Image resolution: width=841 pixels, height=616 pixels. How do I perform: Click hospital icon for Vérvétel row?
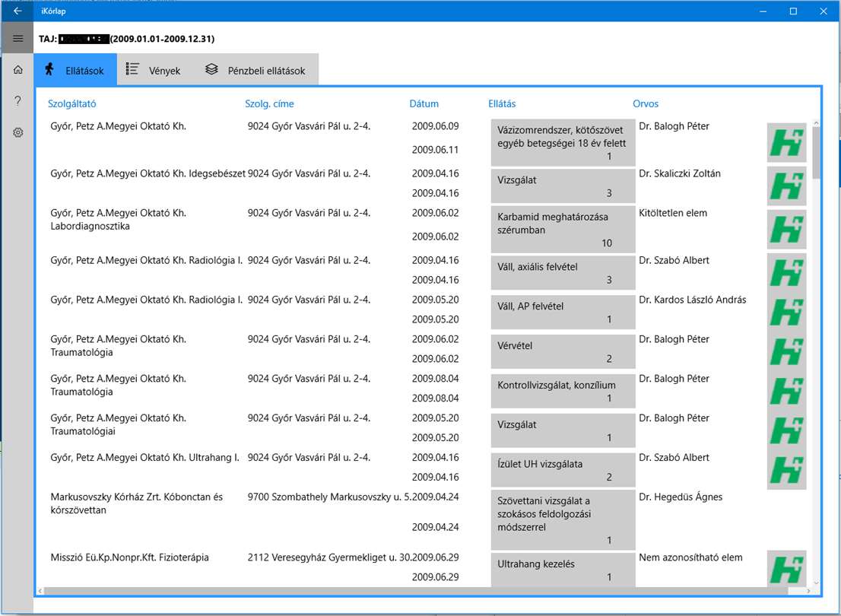(x=786, y=352)
